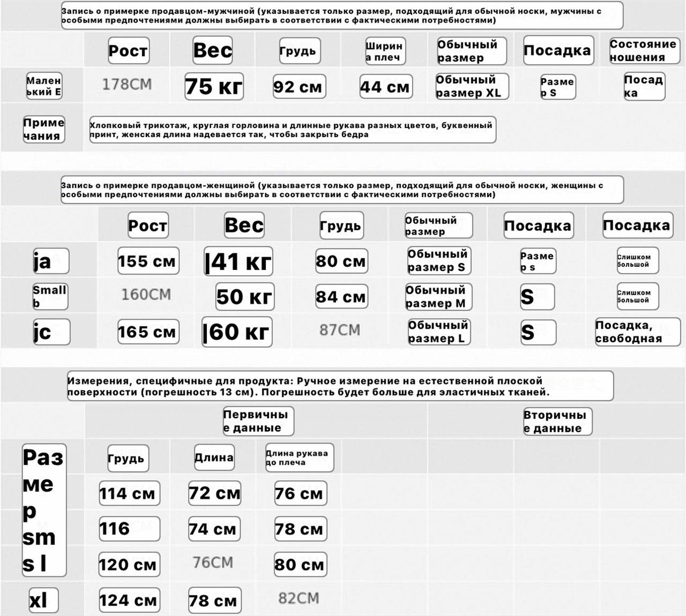686x616 pixels.
Task: Click the '41 кг' weight cell
Action: (238, 261)
